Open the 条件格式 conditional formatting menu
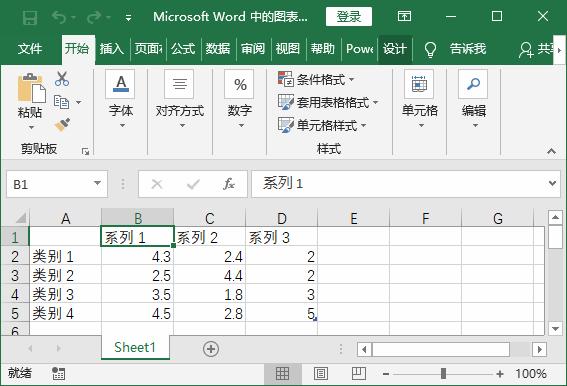The image size is (567, 386). (317, 79)
